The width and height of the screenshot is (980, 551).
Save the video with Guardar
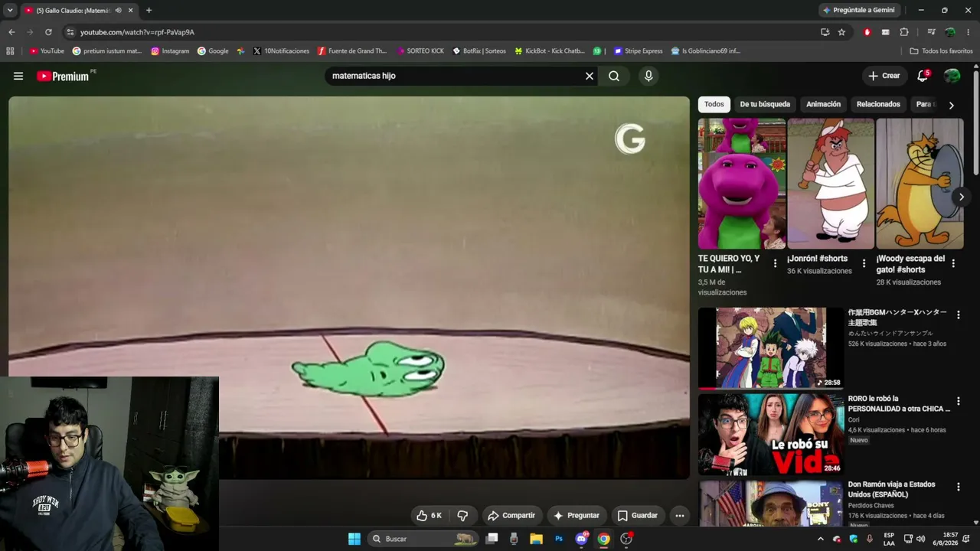point(638,516)
